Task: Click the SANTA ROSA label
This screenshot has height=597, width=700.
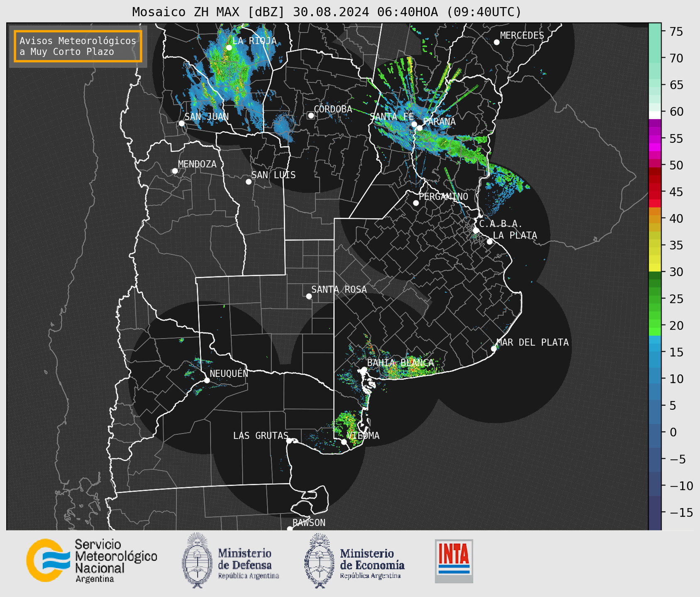Action: coord(339,289)
